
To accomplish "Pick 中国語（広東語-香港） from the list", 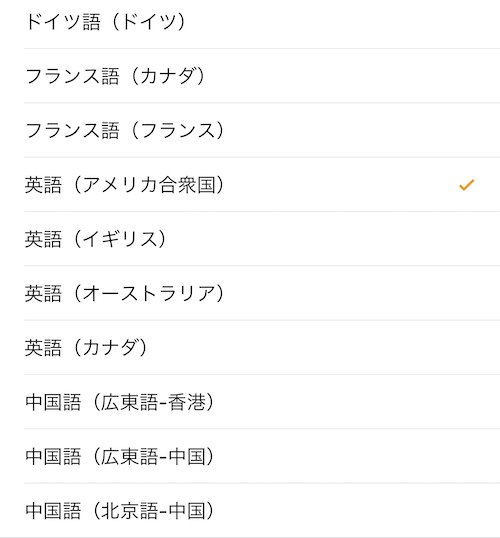I will coord(262,402).
